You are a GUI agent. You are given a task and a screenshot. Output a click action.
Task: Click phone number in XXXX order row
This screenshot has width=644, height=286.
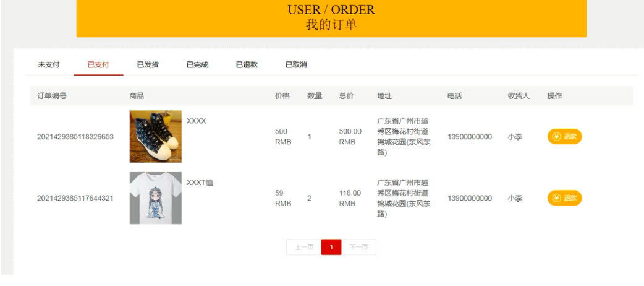pyautogui.click(x=470, y=137)
